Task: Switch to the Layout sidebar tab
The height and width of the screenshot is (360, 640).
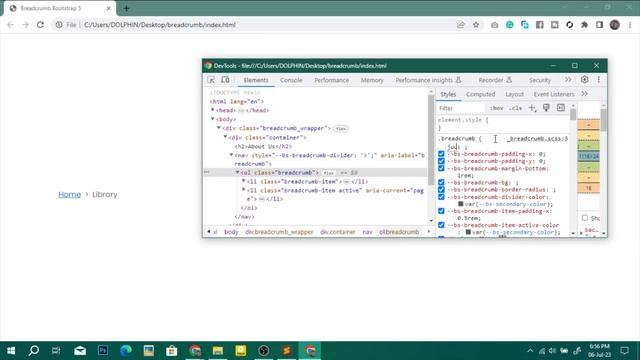Action: [514, 94]
